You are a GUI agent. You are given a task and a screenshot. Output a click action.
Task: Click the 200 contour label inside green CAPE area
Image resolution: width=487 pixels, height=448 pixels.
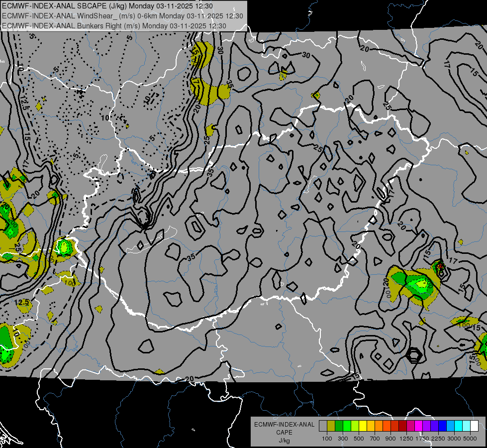pos(12,222)
